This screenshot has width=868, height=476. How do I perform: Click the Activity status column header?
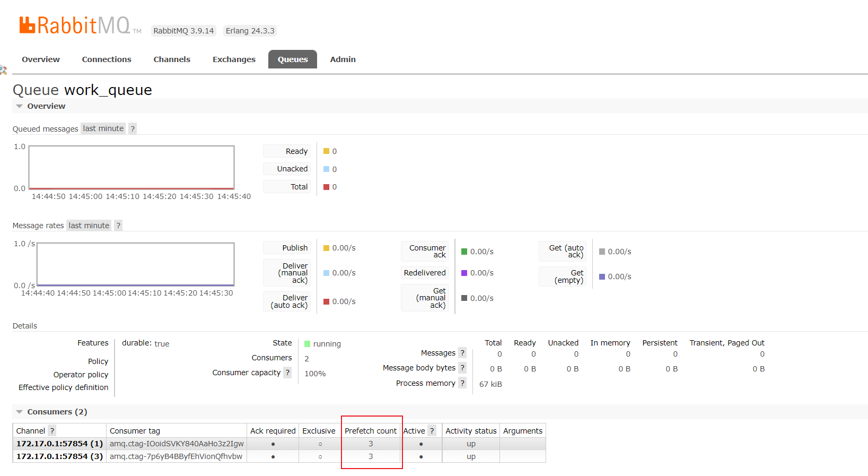coord(471,431)
